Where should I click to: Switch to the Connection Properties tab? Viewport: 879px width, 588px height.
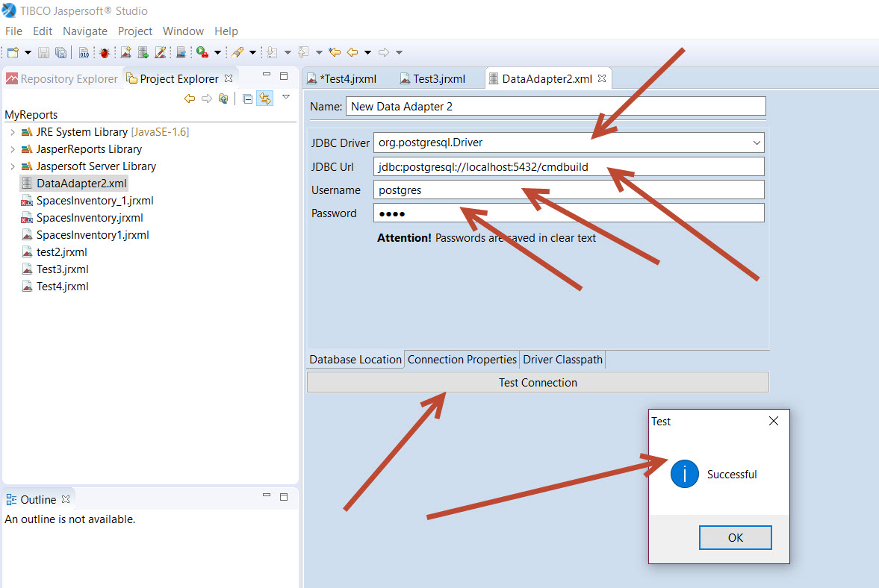coord(462,360)
